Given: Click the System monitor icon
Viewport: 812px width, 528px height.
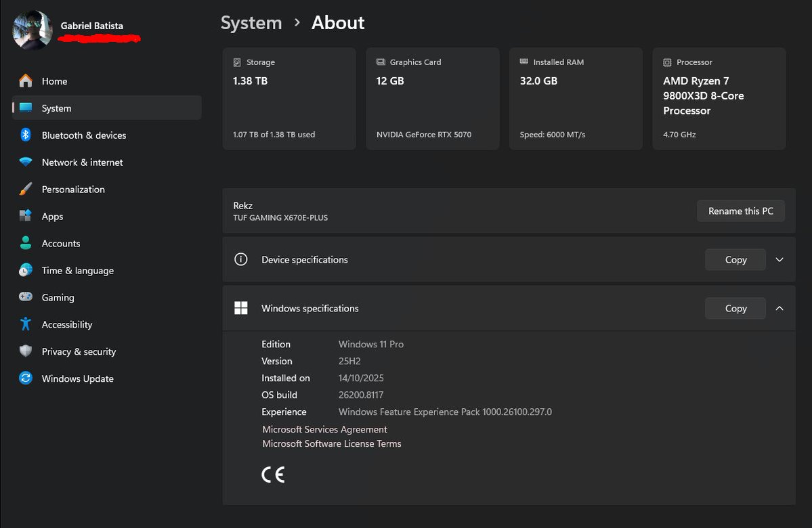Looking at the screenshot, I should [25, 108].
